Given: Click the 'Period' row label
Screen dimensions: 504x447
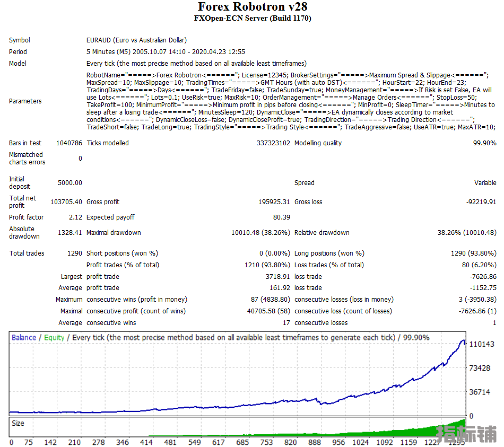Looking at the screenshot, I should coord(18,52).
